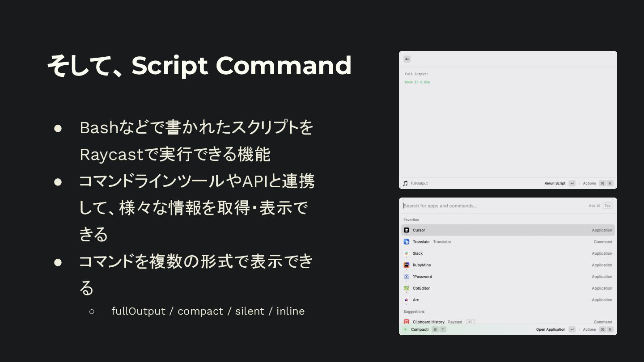Click the green Done in 0.02s text
The image size is (644, 362).
point(417,82)
